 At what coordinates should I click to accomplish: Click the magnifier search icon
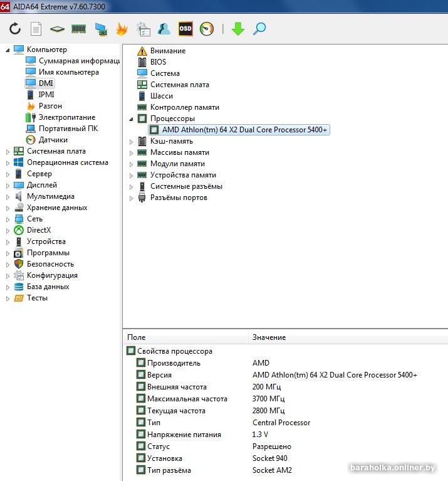click(x=259, y=29)
